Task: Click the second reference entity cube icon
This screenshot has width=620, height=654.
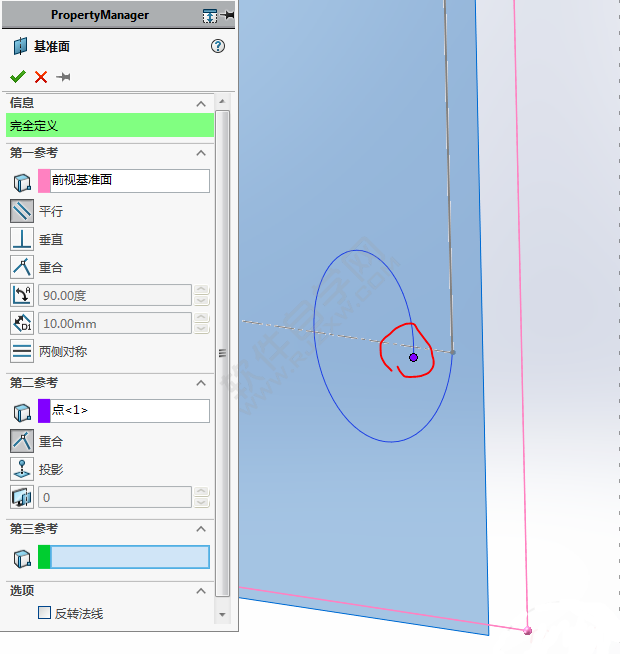Action: (x=22, y=412)
